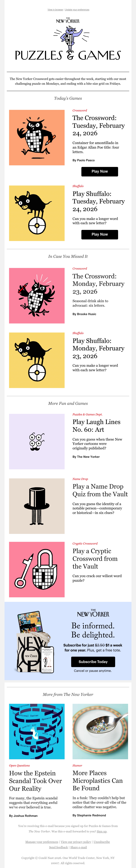Open the Tuesday Crossword owl thumbnail
136x868 pixels.
tap(37, 137)
